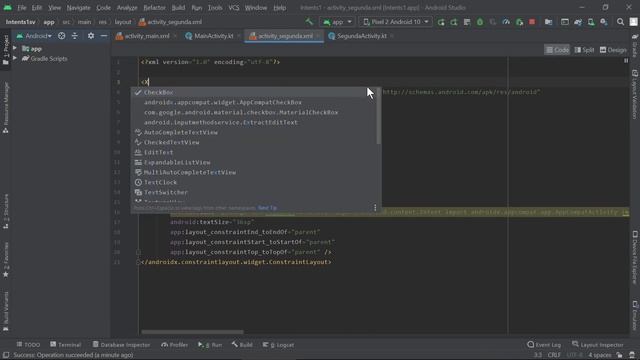Click tool windows toggle icon in status bar

tap(6, 355)
